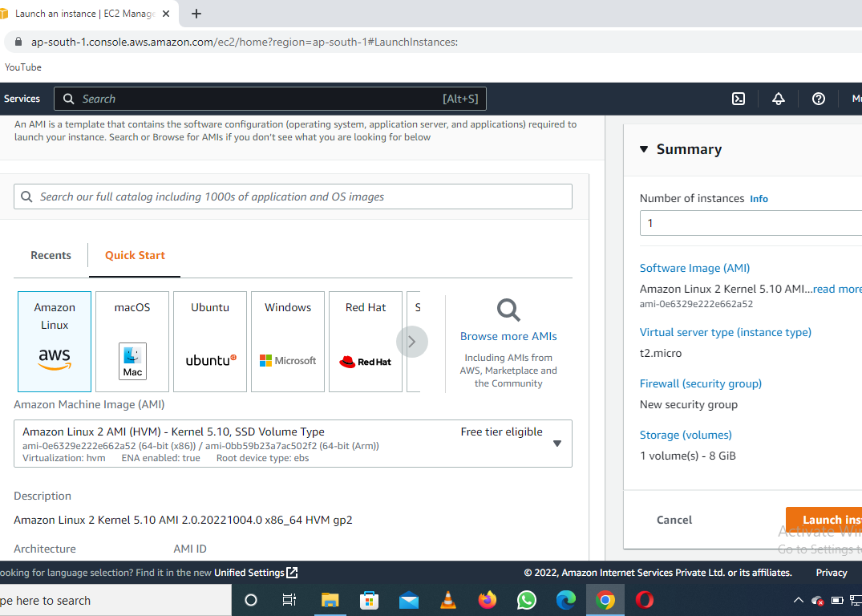The width and height of the screenshot is (862, 616).
Task: Show next AMI tiles with chevron arrow
Action: click(x=412, y=342)
